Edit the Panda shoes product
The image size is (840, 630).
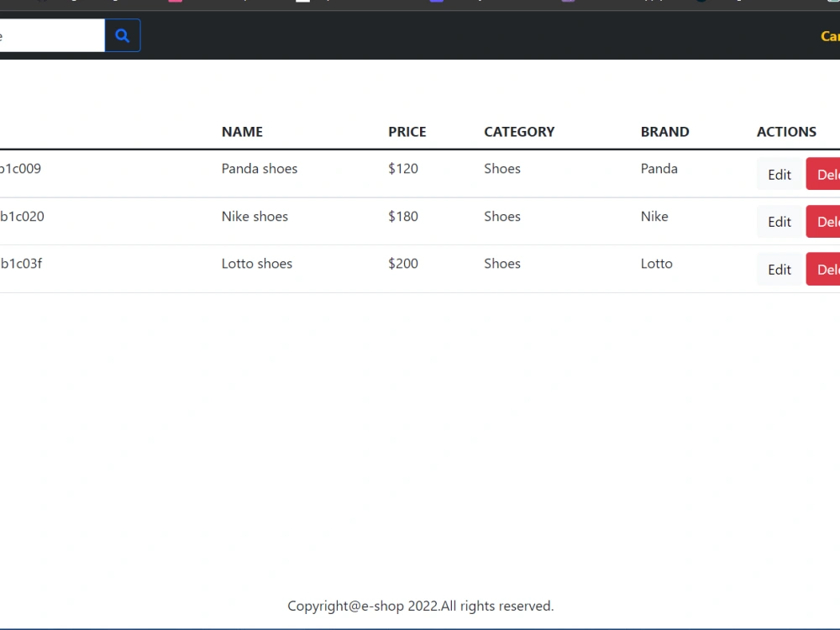click(x=780, y=174)
